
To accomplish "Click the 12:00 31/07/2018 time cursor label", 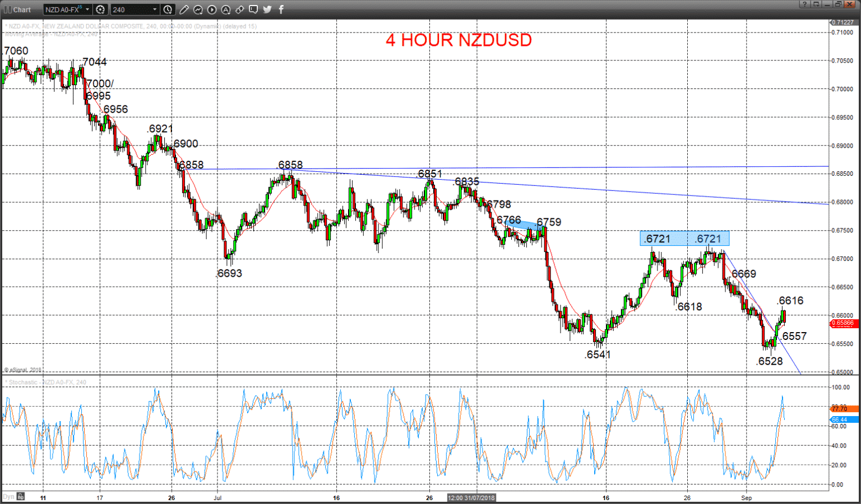I will tap(471, 497).
